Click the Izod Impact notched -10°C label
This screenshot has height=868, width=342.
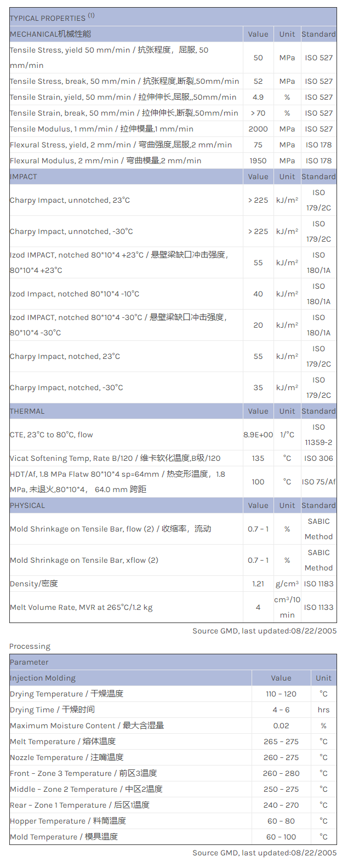pos(75,294)
